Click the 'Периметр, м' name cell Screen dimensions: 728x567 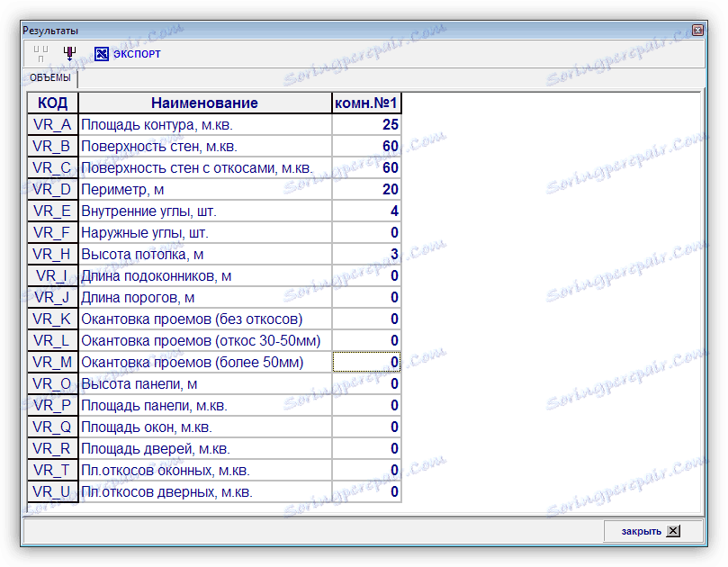tap(205, 190)
